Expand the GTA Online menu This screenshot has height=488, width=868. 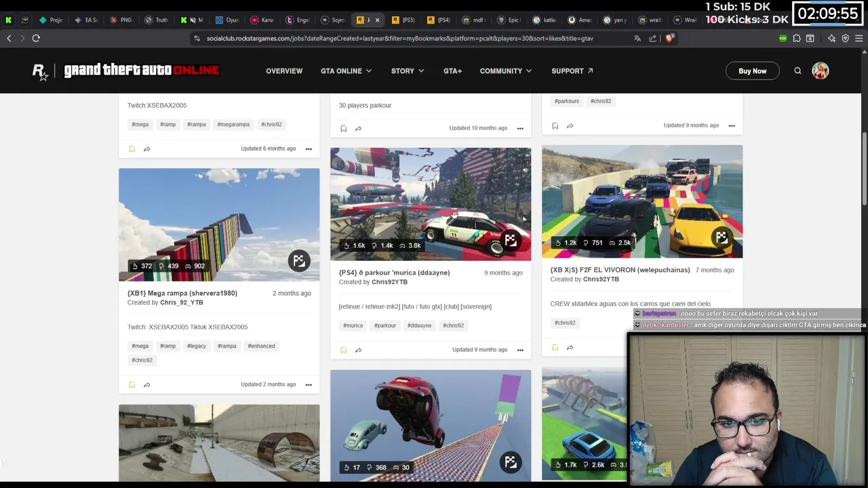click(346, 71)
